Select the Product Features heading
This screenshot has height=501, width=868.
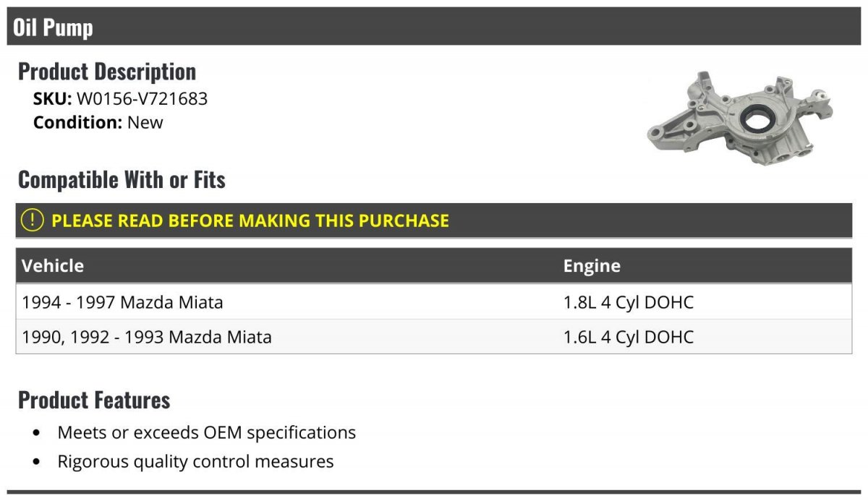[x=94, y=400]
